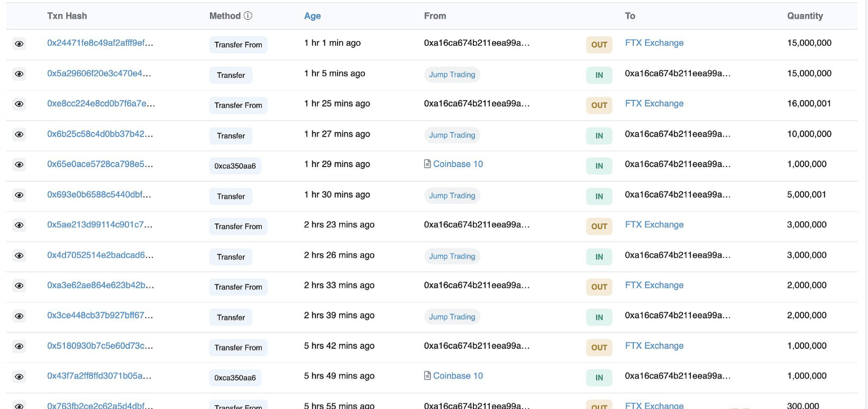Click the 0xa16ca674b211eea99a address in the 10,000,000 row
This screenshot has height=409, width=868.
(x=677, y=134)
